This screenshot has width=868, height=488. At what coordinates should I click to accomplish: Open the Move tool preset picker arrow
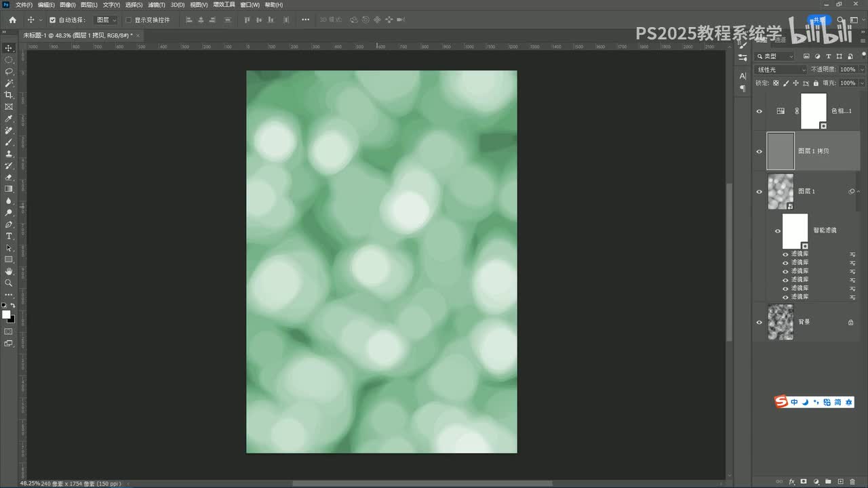coord(40,20)
